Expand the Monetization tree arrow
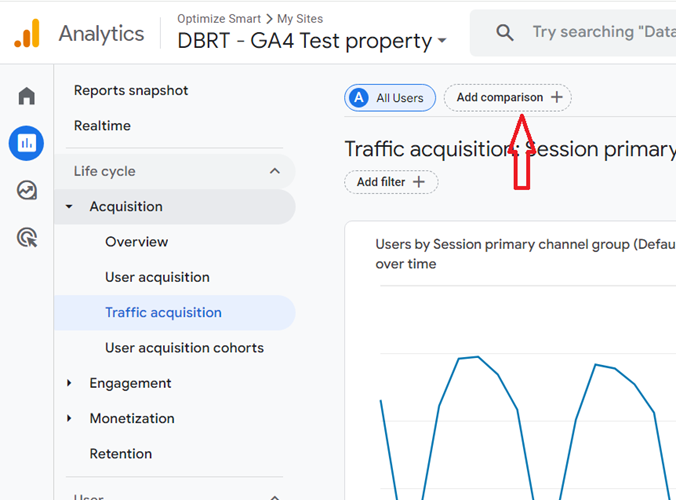Image resolution: width=676 pixels, height=500 pixels. pos(69,418)
